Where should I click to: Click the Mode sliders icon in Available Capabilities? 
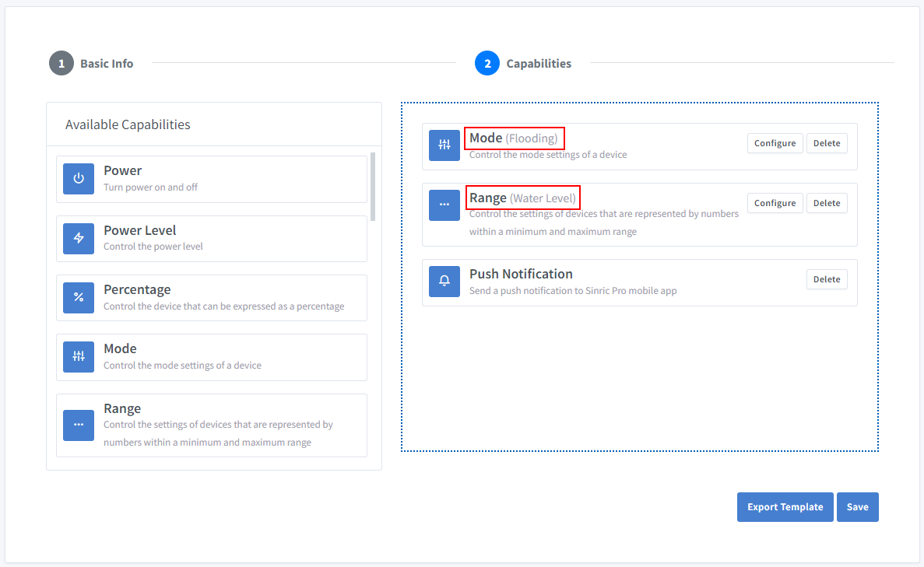[x=78, y=357]
